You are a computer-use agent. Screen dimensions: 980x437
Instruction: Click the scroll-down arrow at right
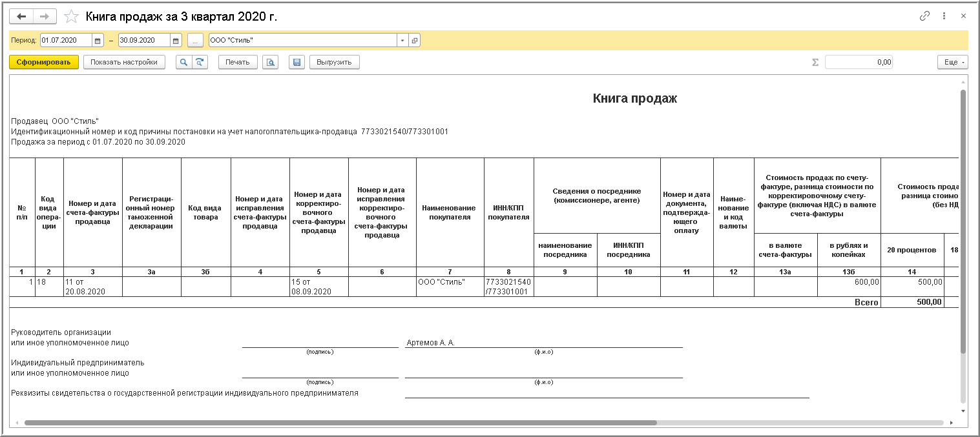(x=963, y=411)
